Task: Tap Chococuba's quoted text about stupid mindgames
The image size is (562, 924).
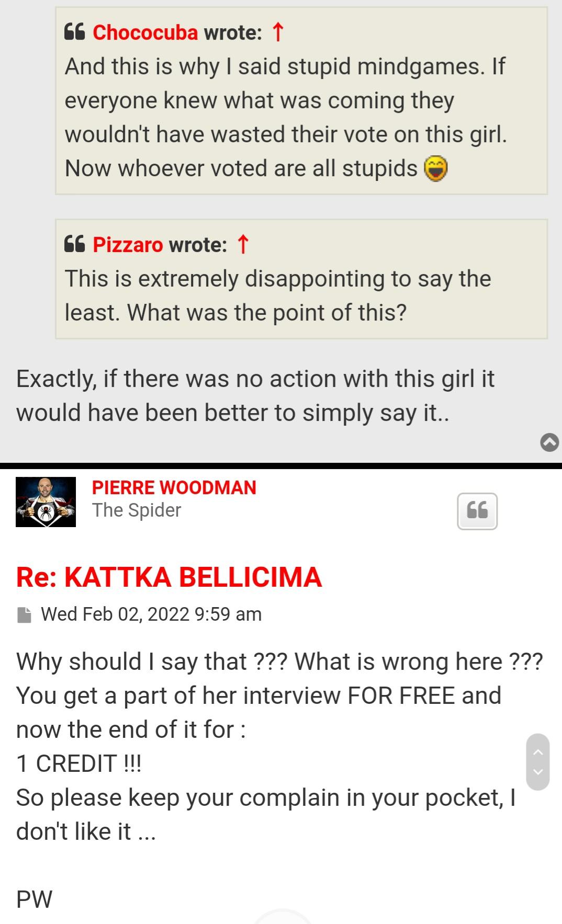Action: (285, 117)
